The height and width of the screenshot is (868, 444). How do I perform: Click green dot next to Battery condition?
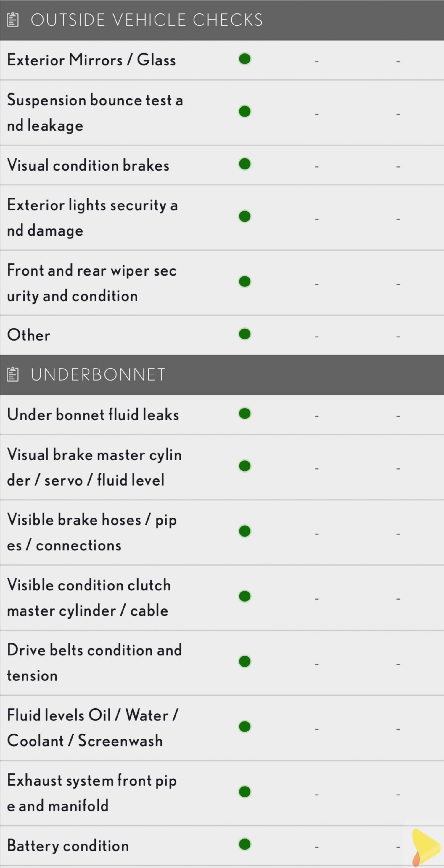click(x=245, y=844)
